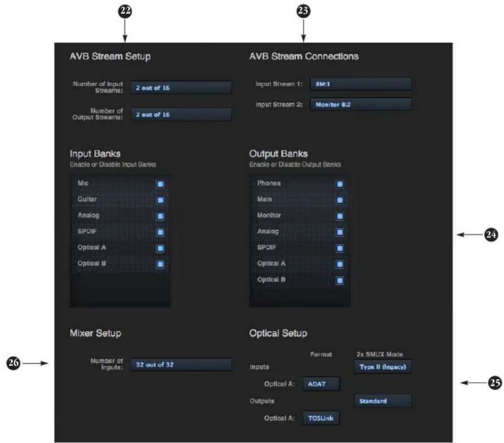Disable the Main output bank
The width and height of the screenshot is (504, 443).
[339, 200]
